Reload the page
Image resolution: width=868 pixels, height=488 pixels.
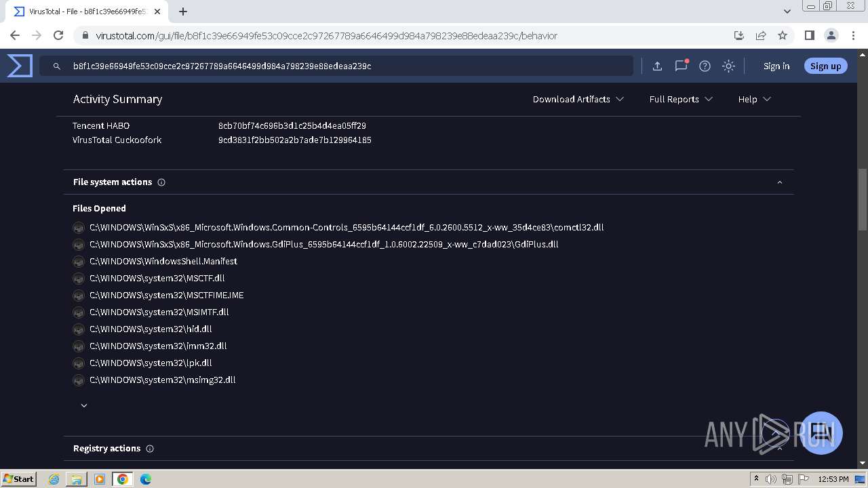click(58, 35)
